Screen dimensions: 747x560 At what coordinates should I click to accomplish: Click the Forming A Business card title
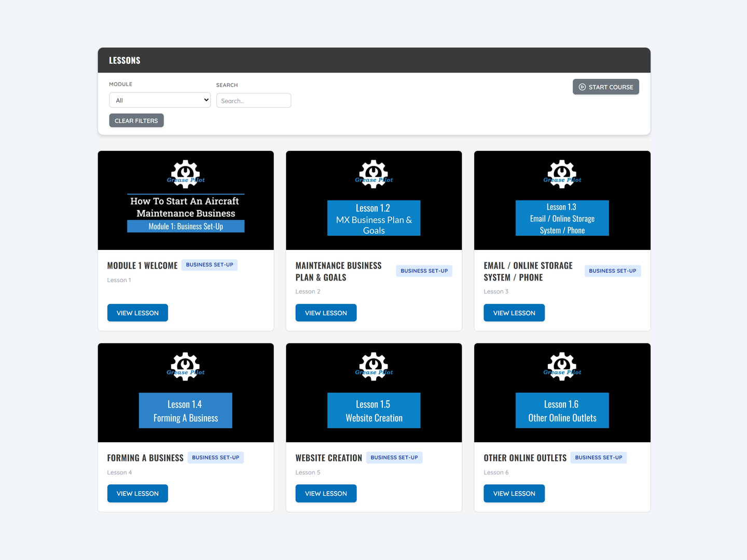click(x=145, y=458)
